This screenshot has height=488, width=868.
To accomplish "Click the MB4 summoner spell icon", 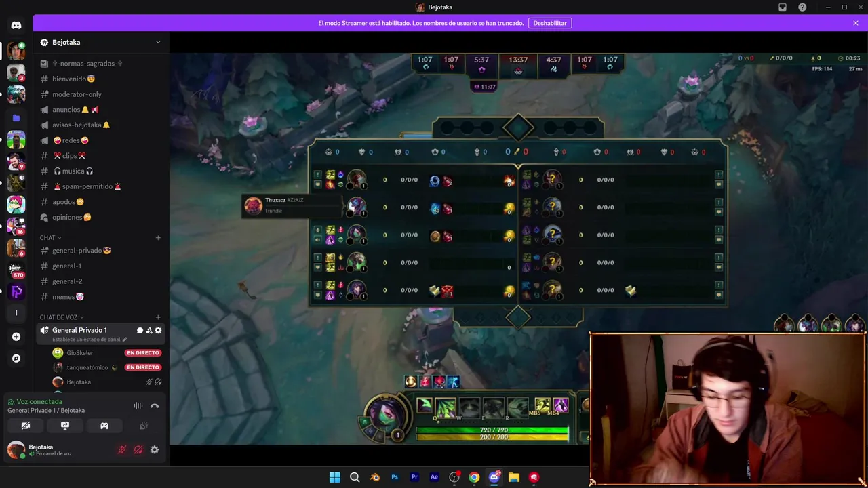I will [561, 405].
